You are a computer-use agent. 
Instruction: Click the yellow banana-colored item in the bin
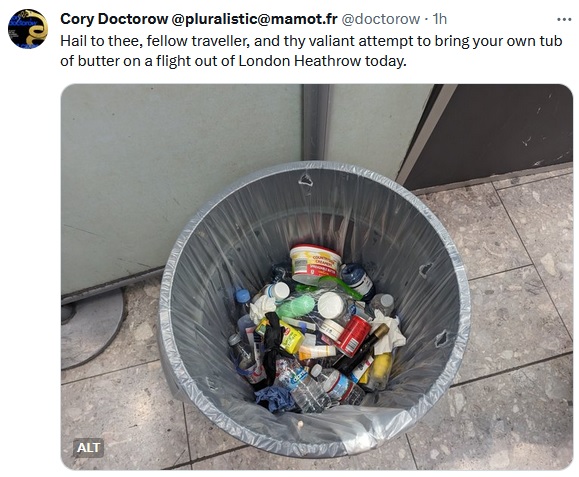381,371
